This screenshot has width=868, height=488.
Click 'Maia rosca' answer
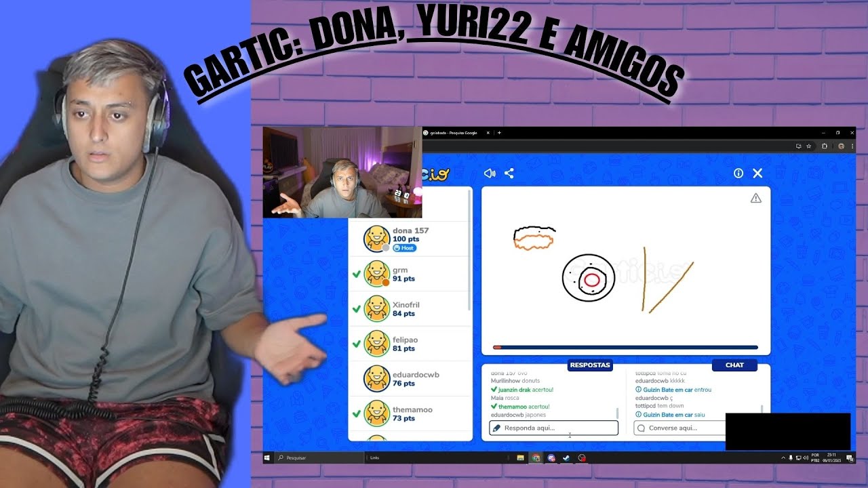point(505,398)
